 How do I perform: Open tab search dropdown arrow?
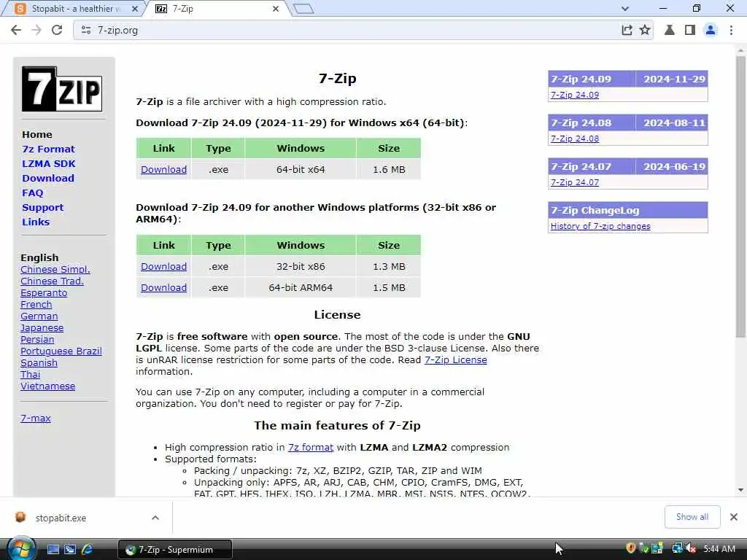point(625,9)
